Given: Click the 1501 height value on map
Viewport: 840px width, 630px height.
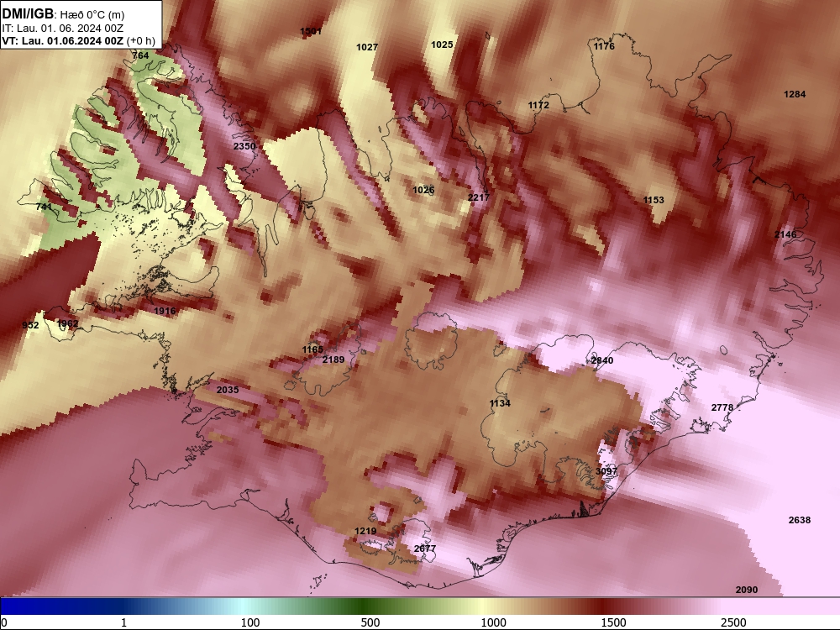Looking at the screenshot, I should (311, 31).
